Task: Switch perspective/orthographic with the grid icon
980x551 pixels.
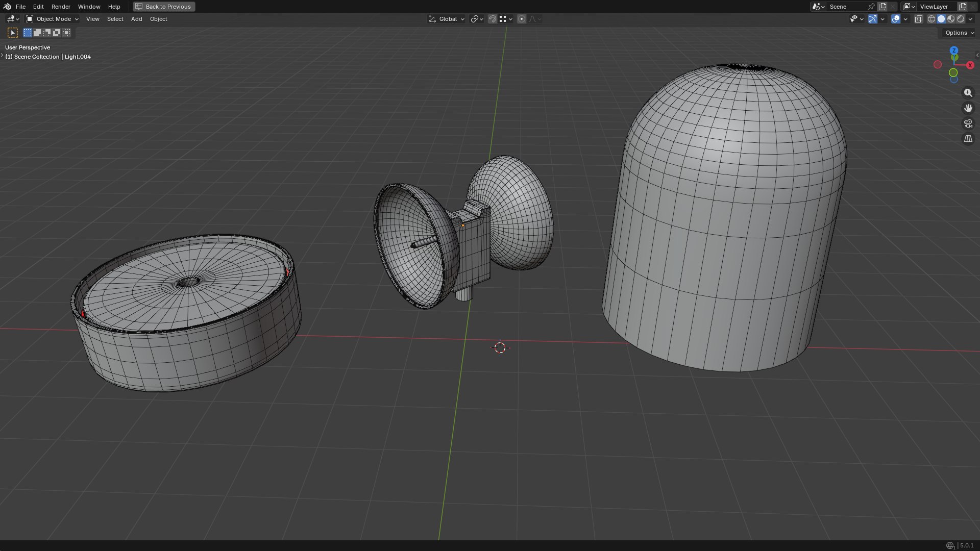Action: click(968, 139)
